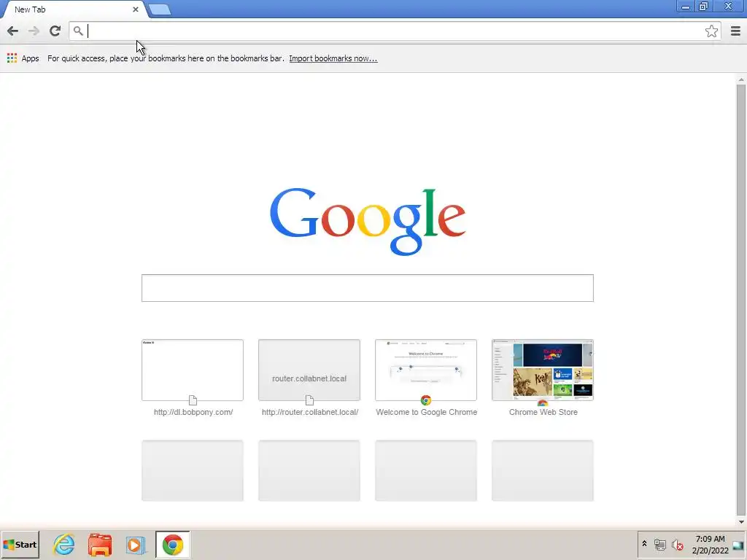Open the taskbar clock and date
This screenshot has width=747, height=560.
(710, 545)
